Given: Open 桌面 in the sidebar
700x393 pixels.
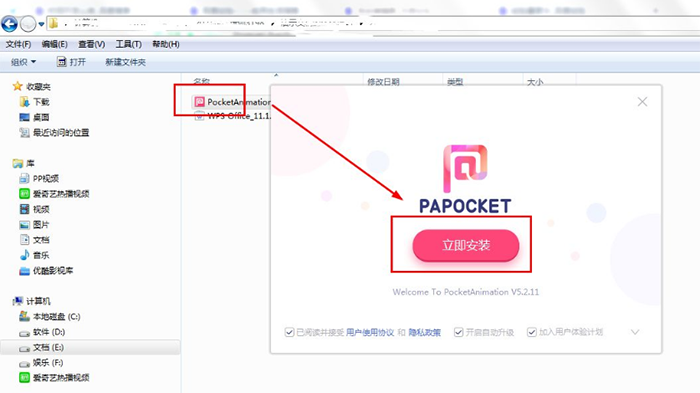Looking at the screenshot, I should tap(34, 117).
